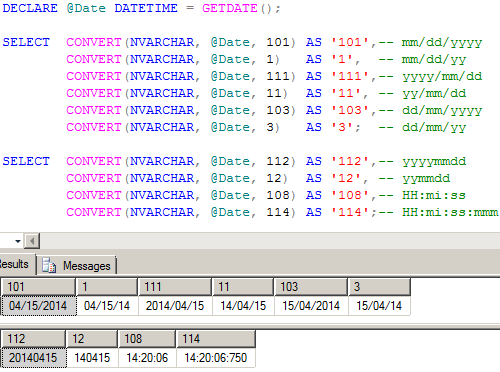Image resolution: width=500 pixels, height=372 pixels.
Task: Select cell 14:20:06:750
Action: point(216,358)
